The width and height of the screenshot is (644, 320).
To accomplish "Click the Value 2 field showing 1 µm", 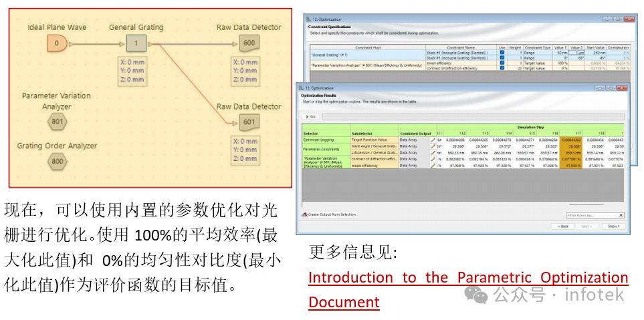I will coord(576,53).
